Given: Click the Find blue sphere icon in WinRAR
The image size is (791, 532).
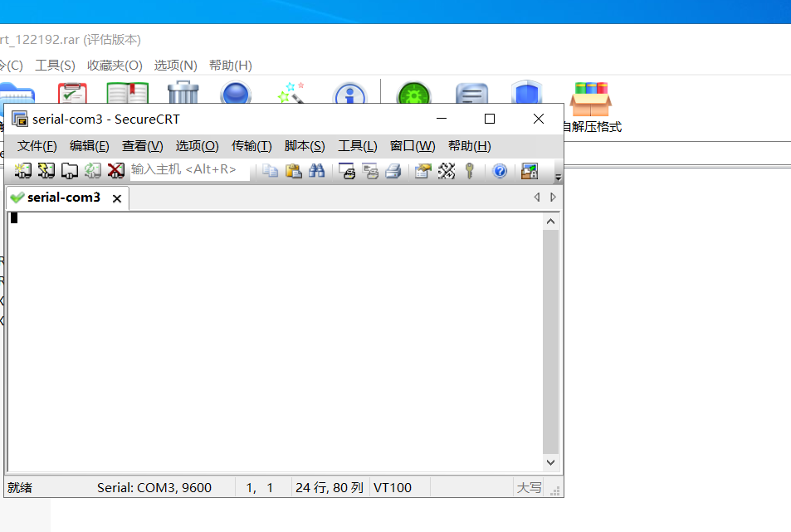Looking at the screenshot, I should tap(236, 93).
